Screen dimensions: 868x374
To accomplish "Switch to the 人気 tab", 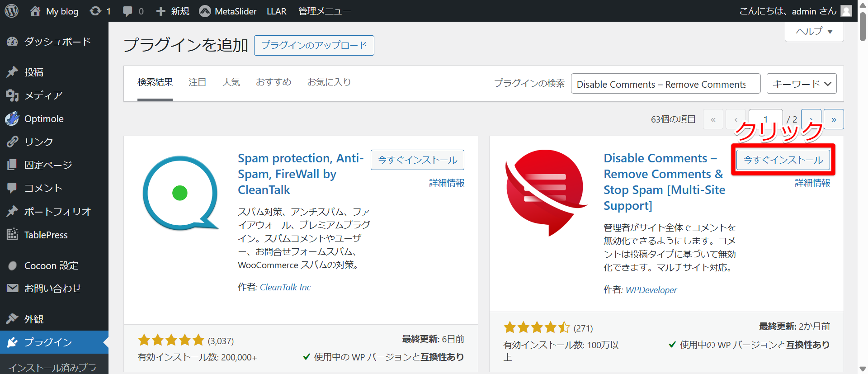I will [231, 82].
